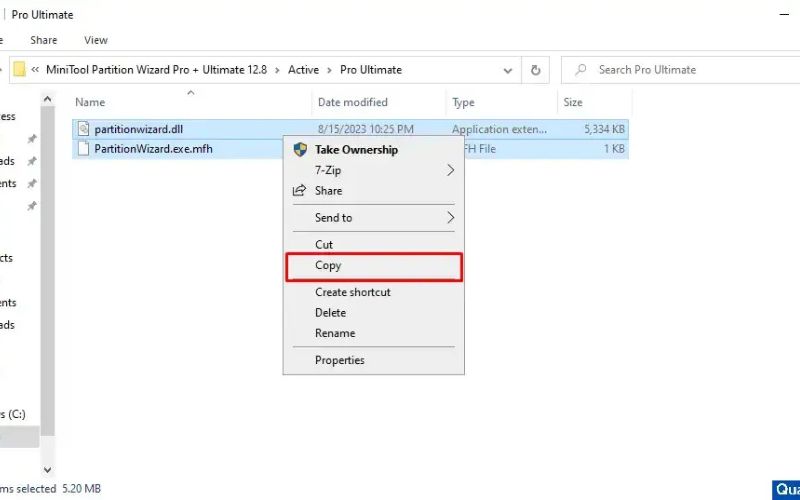This screenshot has width=800, height=500.
Task: Open the Send to menu entry
Action: 373,217
